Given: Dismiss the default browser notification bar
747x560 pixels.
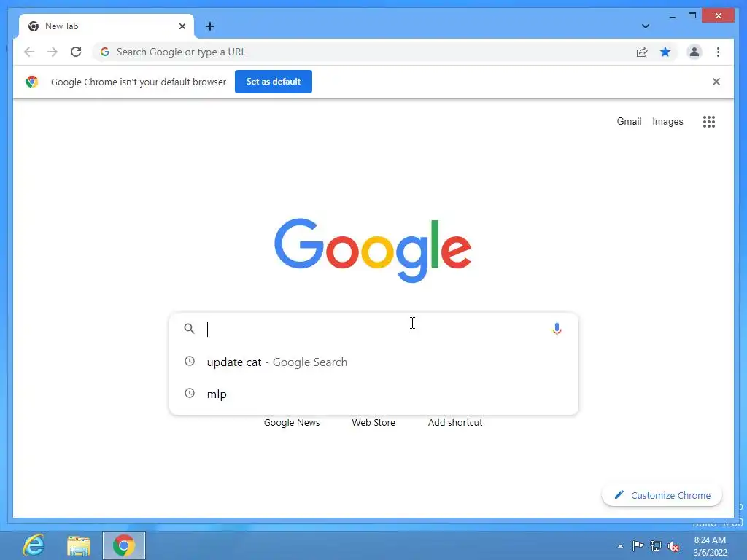Looking at the screenshot, I should [716, 82].
